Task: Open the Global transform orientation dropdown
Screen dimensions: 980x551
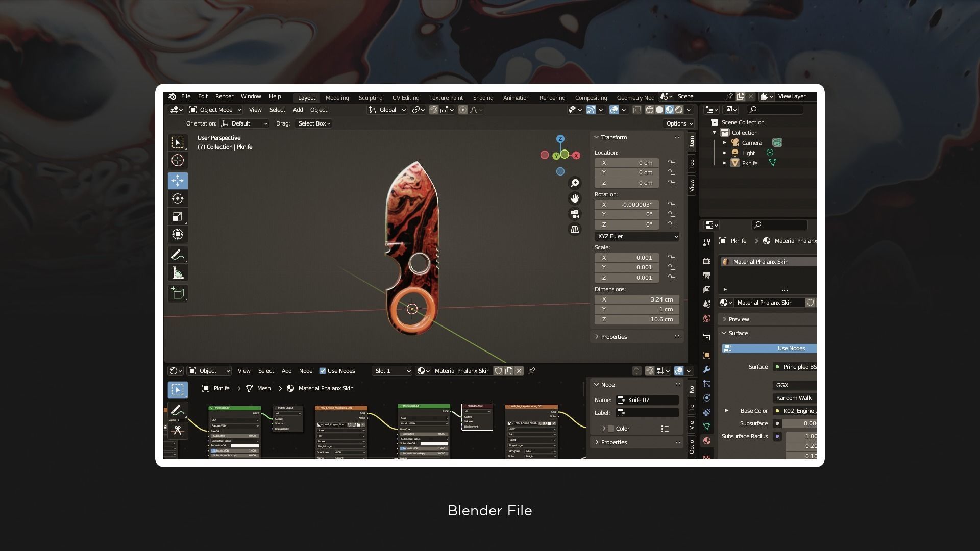Action: point(387,110)
